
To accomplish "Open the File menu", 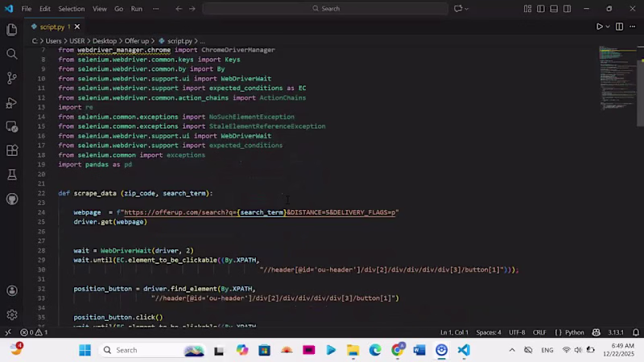I will point(27,9).
